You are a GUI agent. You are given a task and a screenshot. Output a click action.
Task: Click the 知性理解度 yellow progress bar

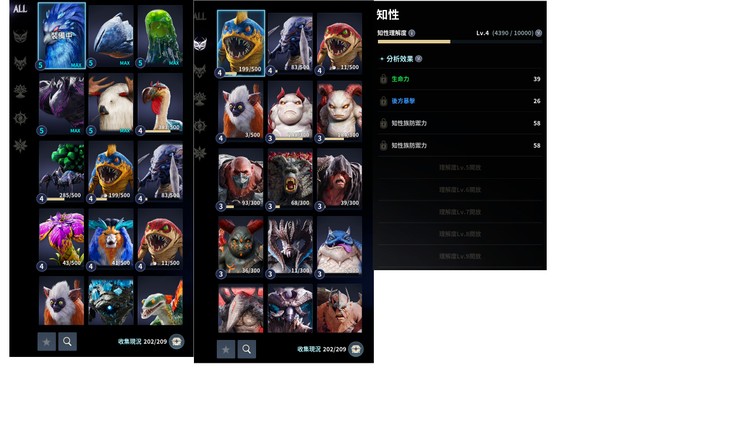459,42
